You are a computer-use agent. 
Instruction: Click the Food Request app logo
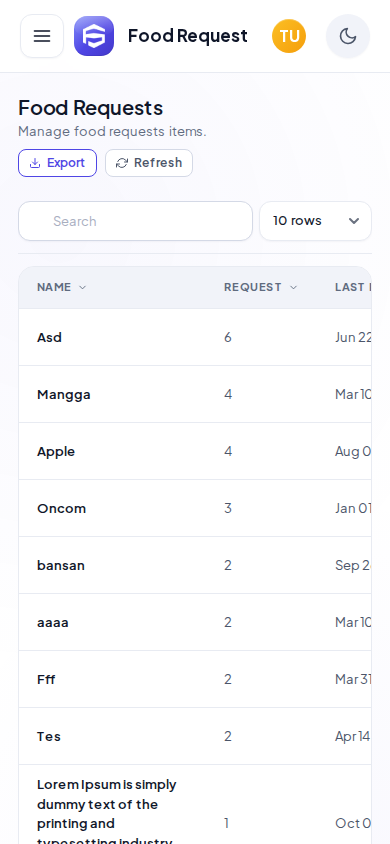pos(94,36)
